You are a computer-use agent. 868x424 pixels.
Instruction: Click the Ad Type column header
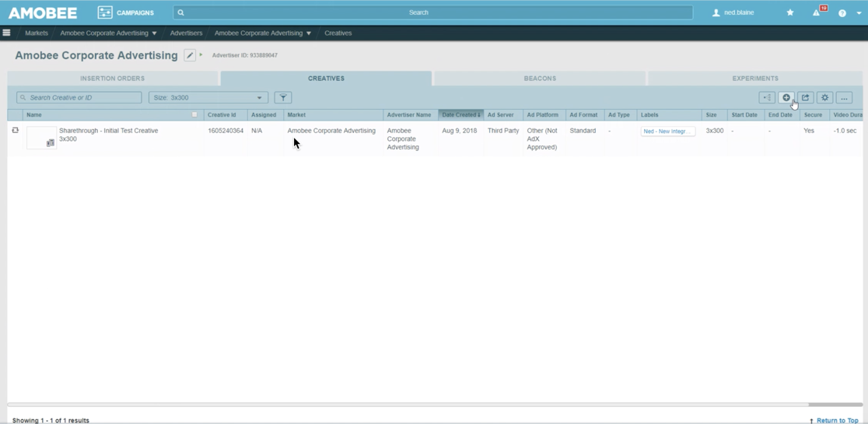pyautogui.click(x=619, y=114)
